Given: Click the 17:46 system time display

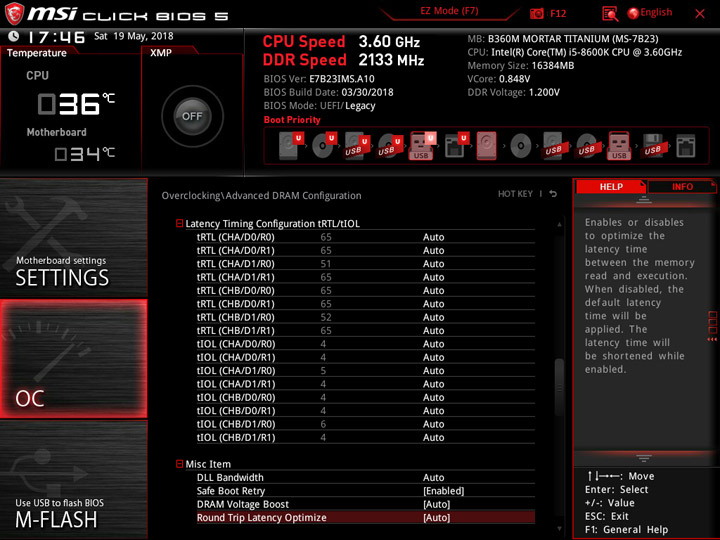Looking at the screenshot, I should click(x=56, y=37).
